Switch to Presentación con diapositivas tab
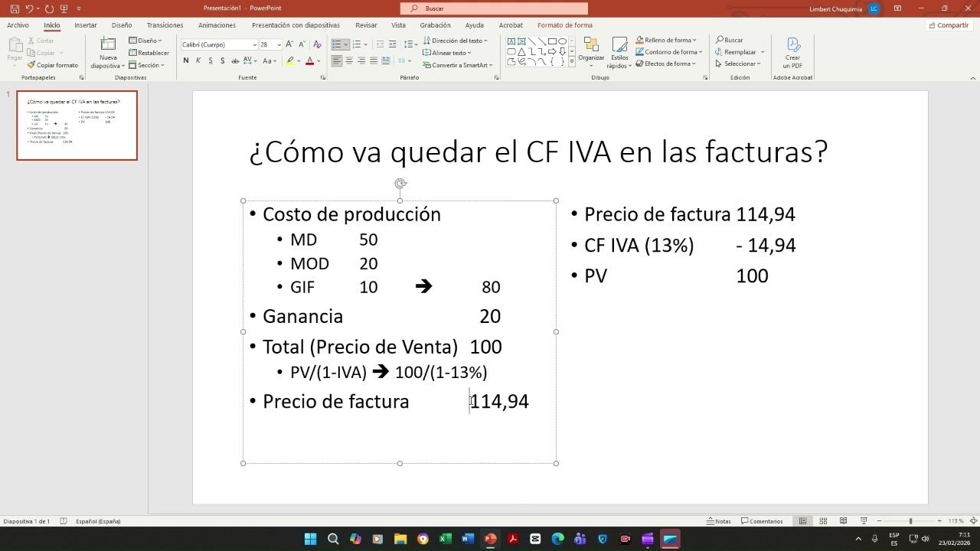Viewport: 980px width, 551px height. [296, 25]
